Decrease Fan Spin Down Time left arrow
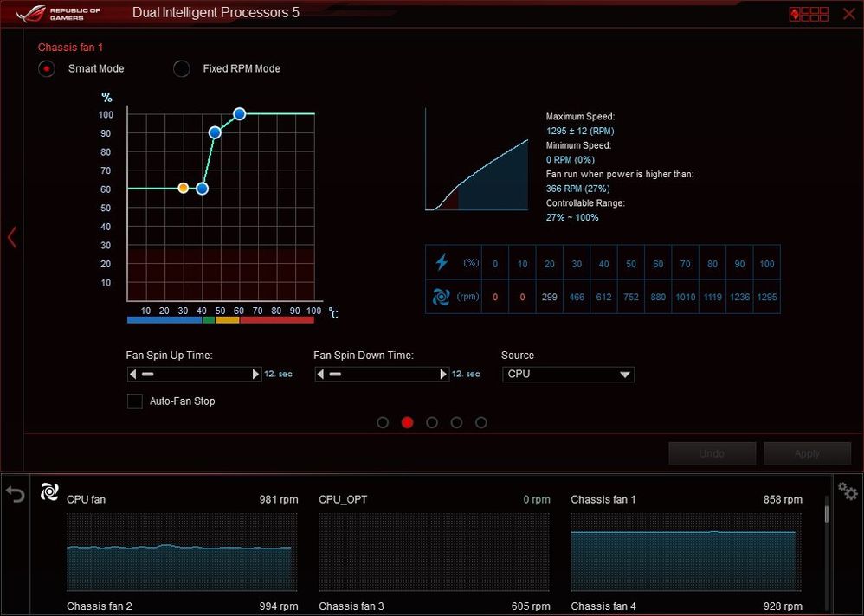 click(x=320, y=375)
